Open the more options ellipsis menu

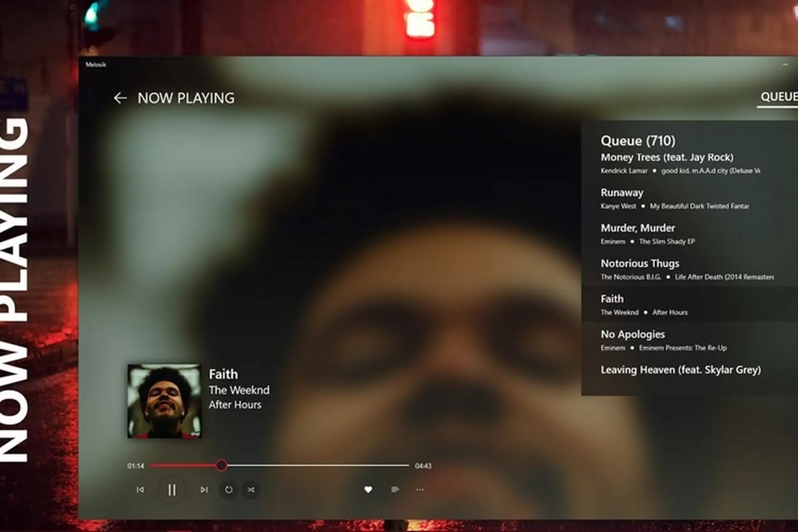point(420,490)
